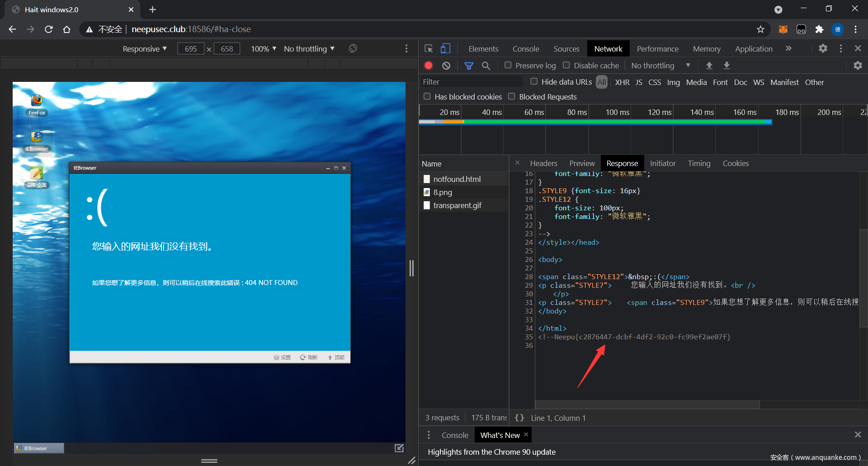The image size is (868, 466).
Task: Open the Responsive device dropdown
Action: (145, 49)
